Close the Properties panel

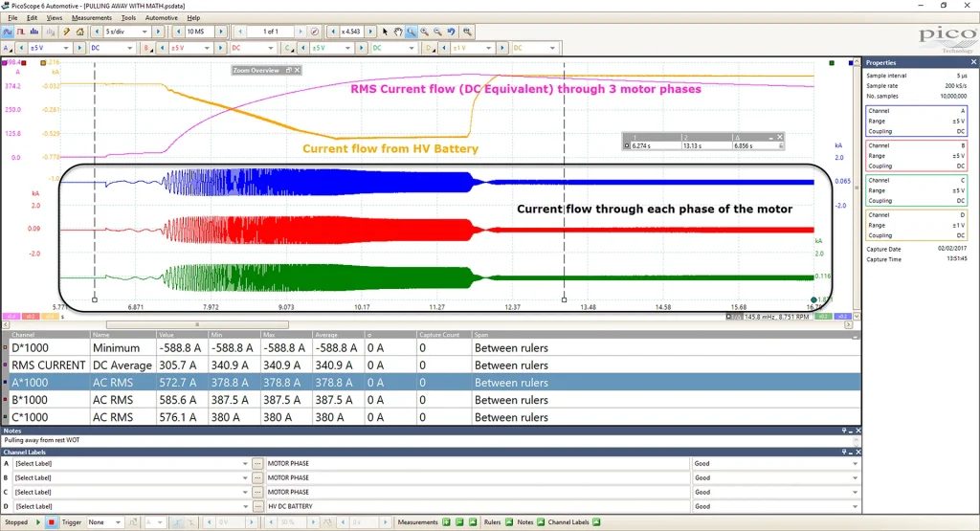tap(973, 62)
